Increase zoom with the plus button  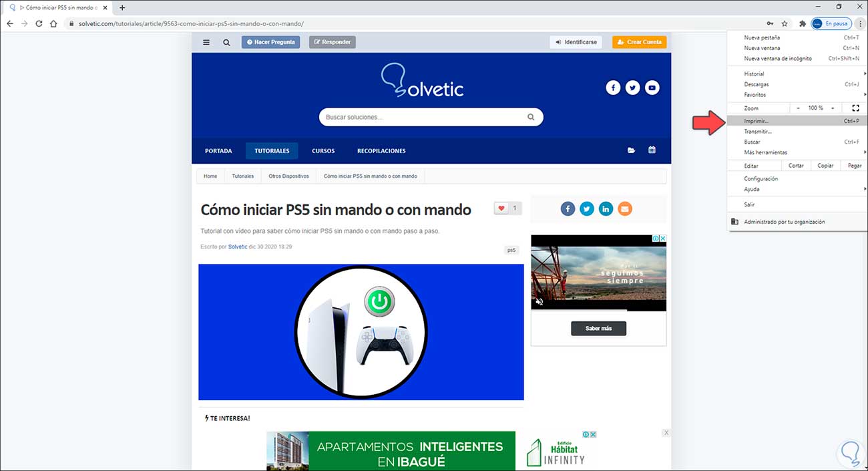[x=833, y=108]
